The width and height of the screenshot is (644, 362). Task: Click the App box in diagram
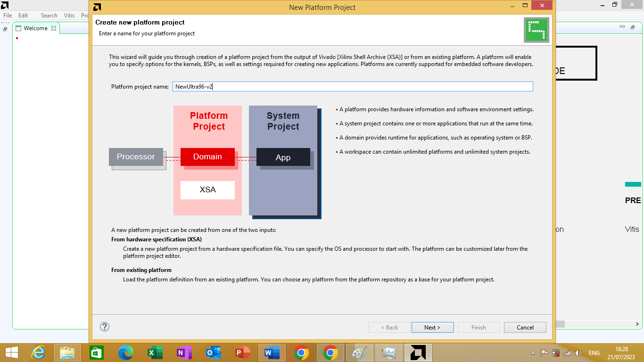(283, 157)
